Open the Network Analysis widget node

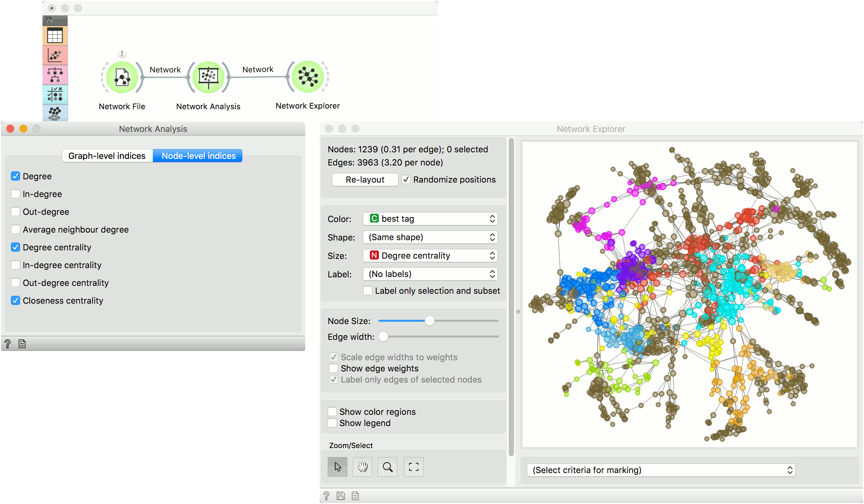[208, 77]
